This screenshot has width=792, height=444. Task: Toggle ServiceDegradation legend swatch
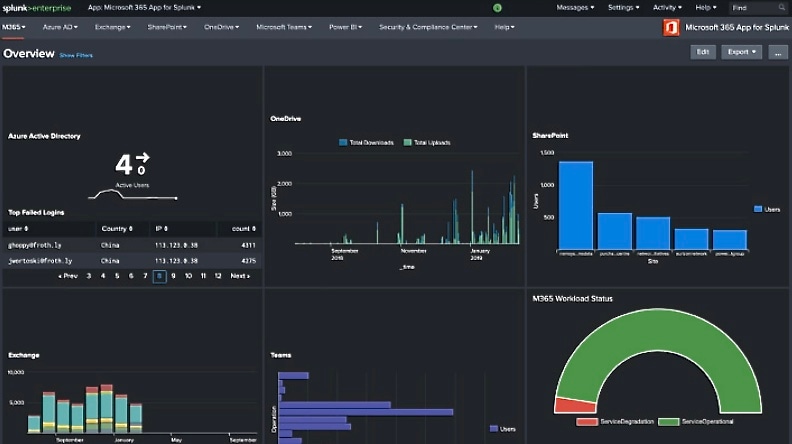coord(586,422)
